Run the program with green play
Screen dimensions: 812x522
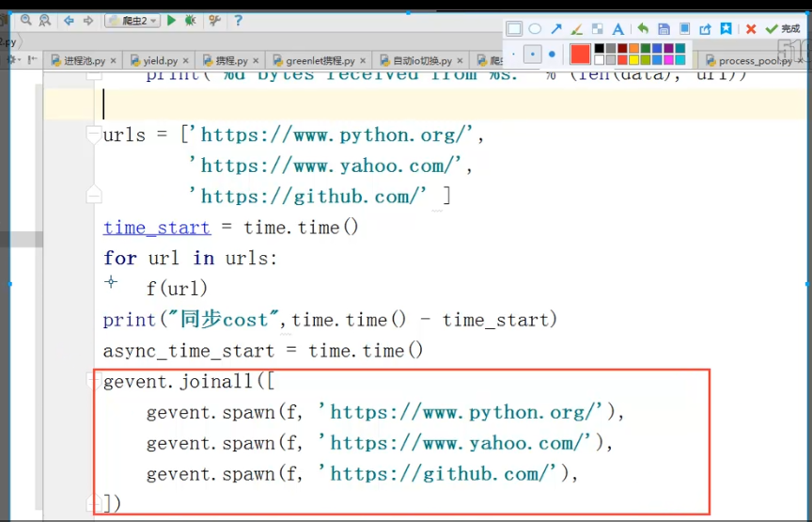point(171,21)
